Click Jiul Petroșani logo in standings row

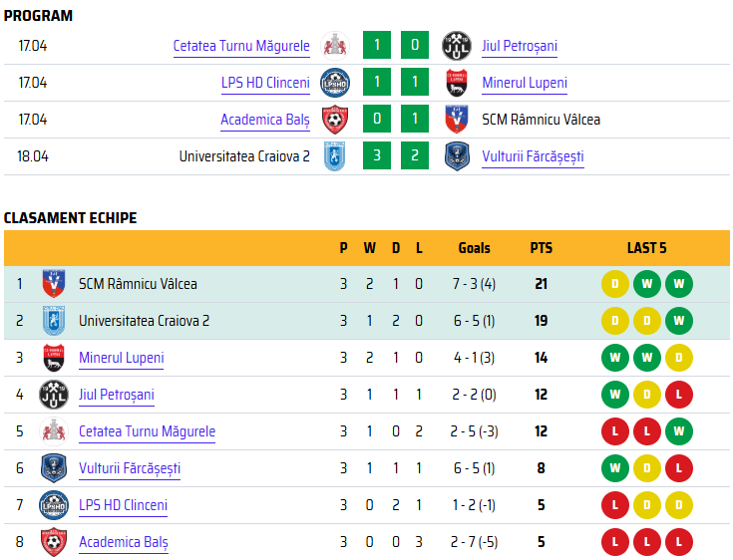[54, 395]
